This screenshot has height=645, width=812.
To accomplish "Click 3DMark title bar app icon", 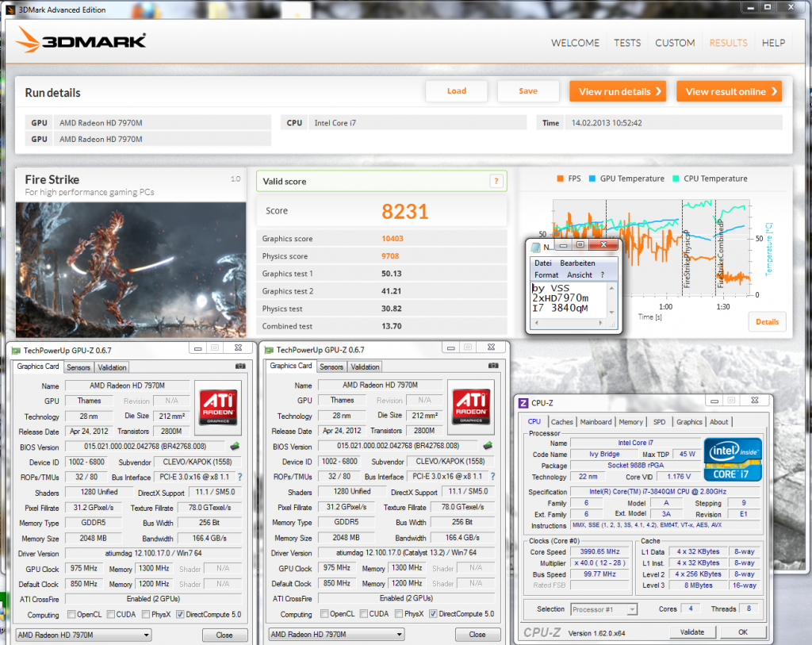I will click(x=10, y=10).
